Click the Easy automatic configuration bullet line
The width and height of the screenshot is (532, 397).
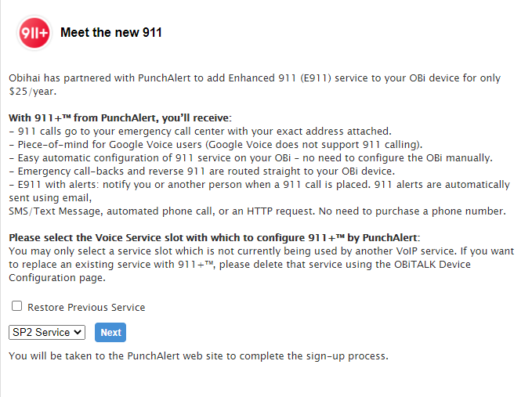click(251, 158)
